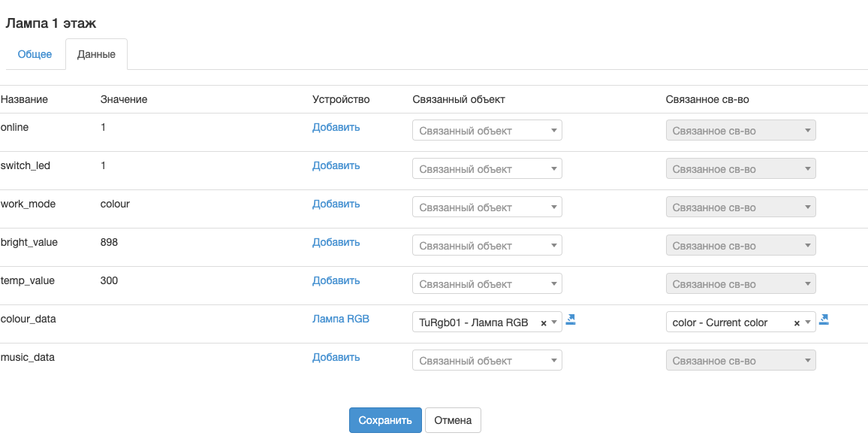Open the color - Current color property dropdown
This screenshot has height=448, width=868.
tap(732, 322)
